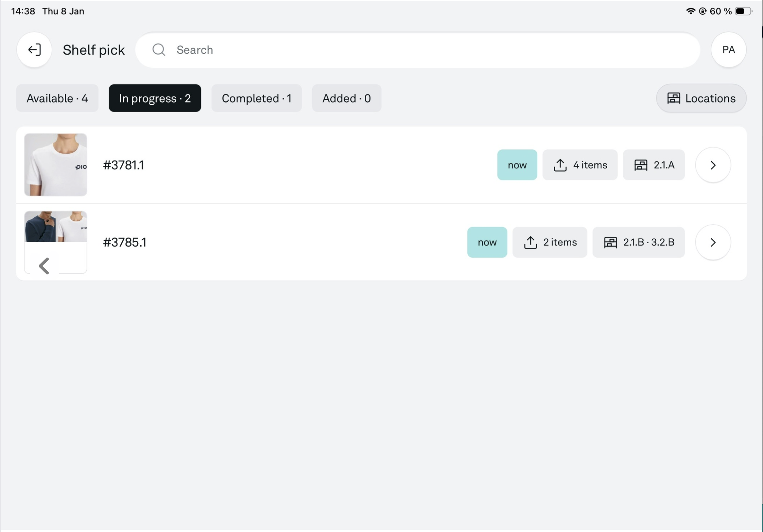Screen dimensions: 763x532
Task: Tap the white t-shirt thumbnail of #3781.1
Action: (56, 165)
